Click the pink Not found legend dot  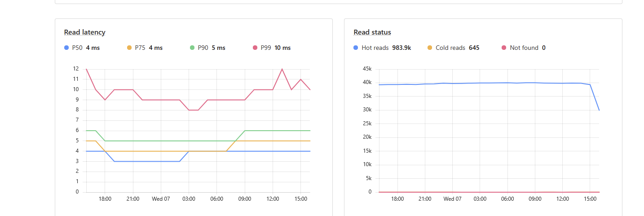pos(504,48)
